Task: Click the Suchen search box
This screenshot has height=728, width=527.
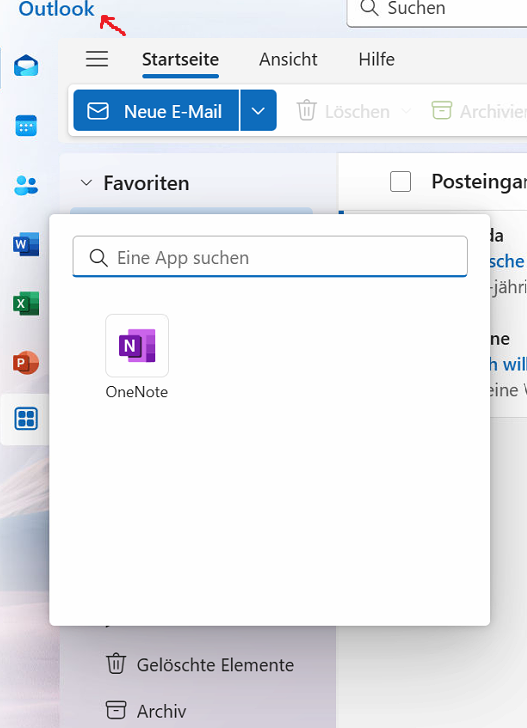Action: [x=437, y=11]
